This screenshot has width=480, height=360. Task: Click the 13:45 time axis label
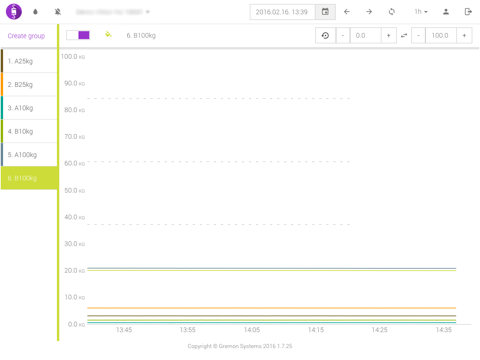(124, 330)
